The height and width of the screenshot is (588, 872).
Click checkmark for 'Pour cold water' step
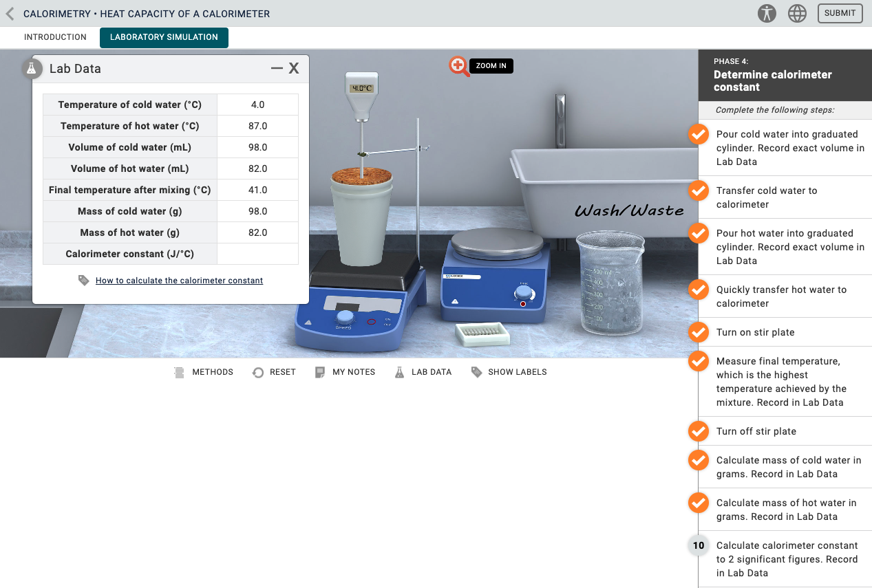[699, 134]
